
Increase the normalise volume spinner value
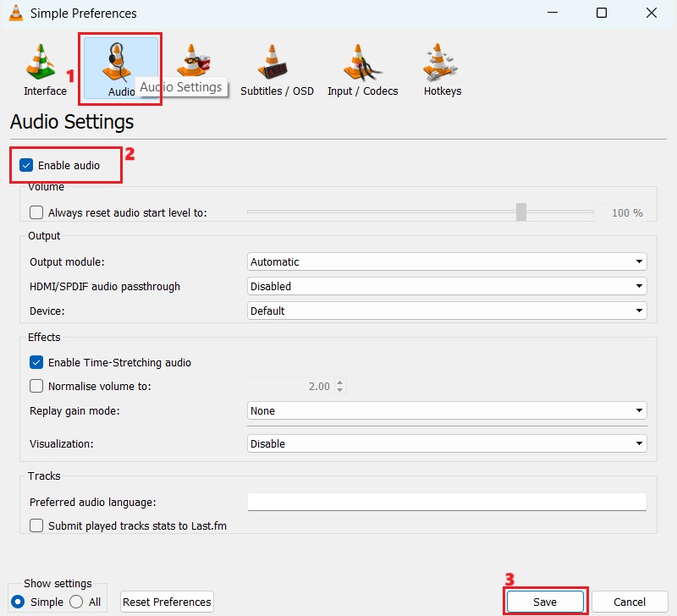click(x=340, y=382)
